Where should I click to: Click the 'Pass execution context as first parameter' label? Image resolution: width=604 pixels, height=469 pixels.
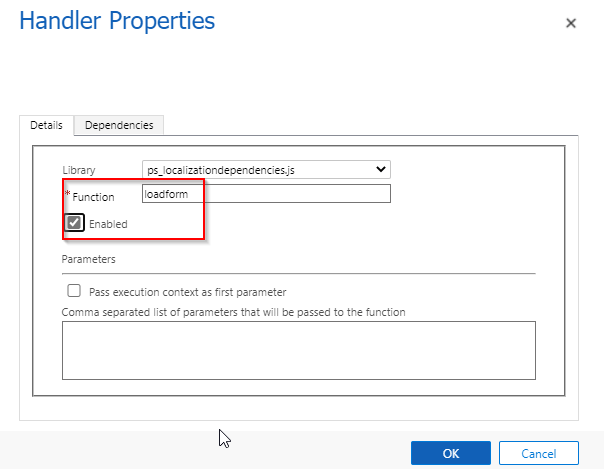point(188,292)
